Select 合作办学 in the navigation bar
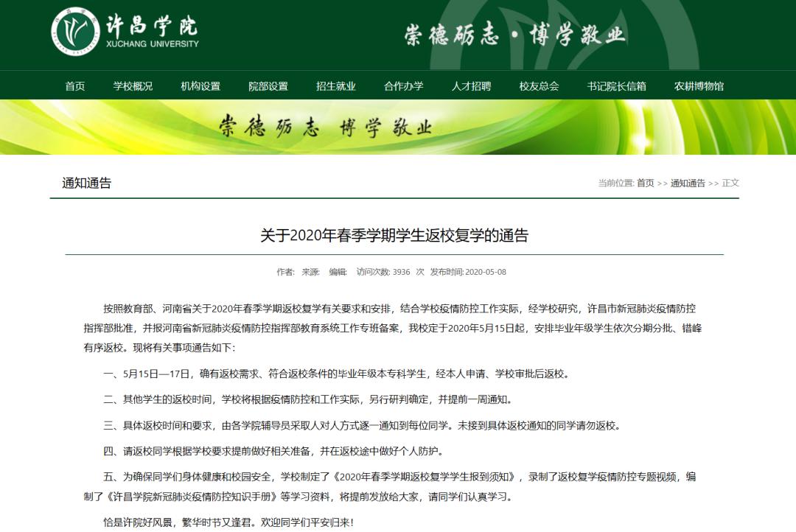Image resolution: width=796 pixels, height=532 pixels. point(404,86)
